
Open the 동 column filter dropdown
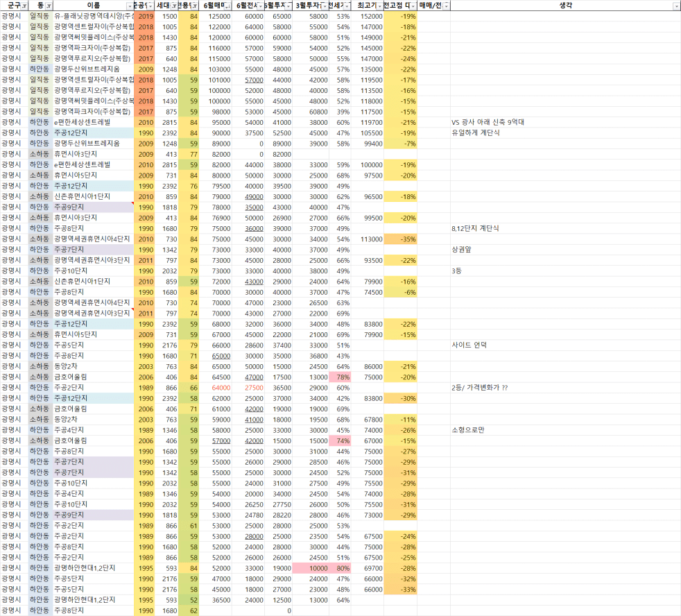[x=49, y=6]
